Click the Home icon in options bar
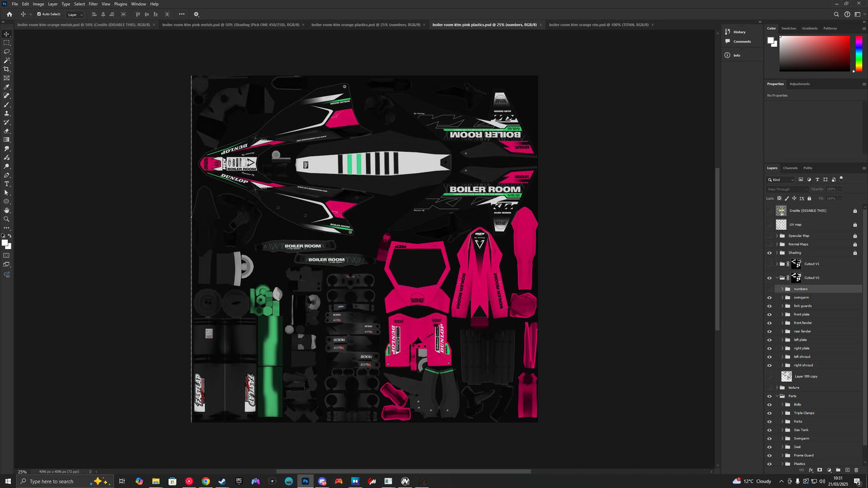Image resolution: width=868 pixels, height=488 pixels. (9, 14)
